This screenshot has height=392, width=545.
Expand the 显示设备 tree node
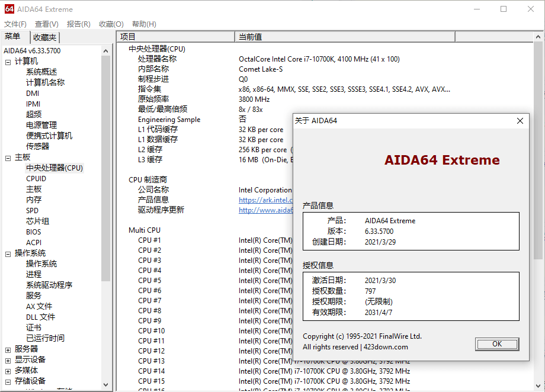(8, 360)
